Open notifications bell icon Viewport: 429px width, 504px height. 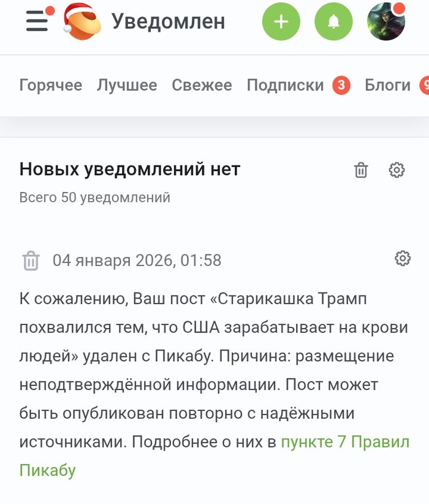333,22
